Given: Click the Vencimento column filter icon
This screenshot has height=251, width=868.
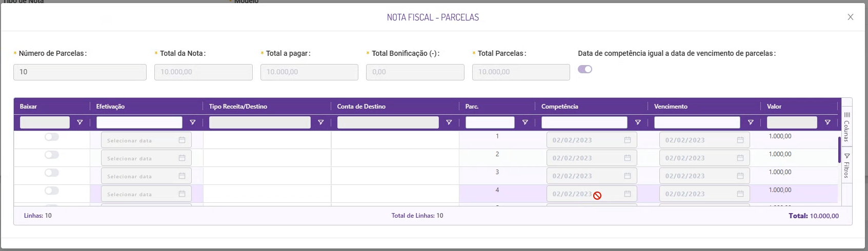Looking at the screenshot, I should (750, 122).
